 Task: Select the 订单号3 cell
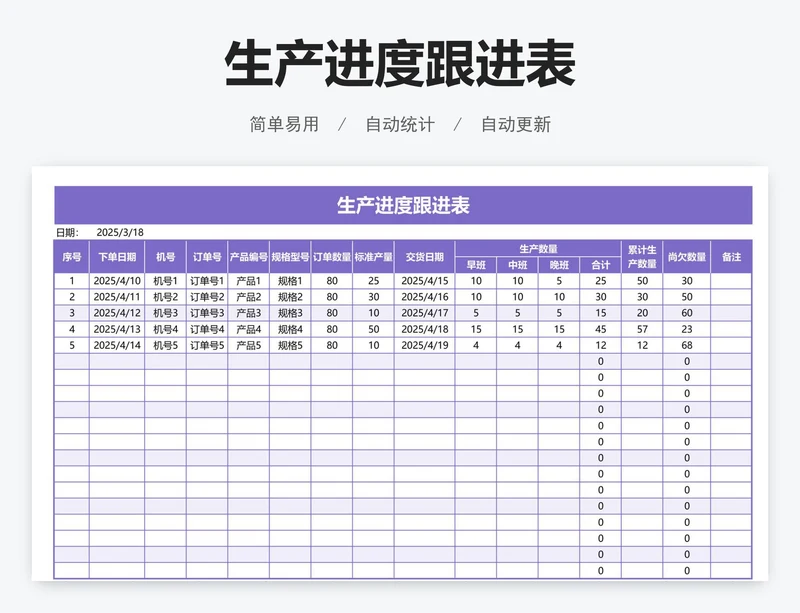207,313
